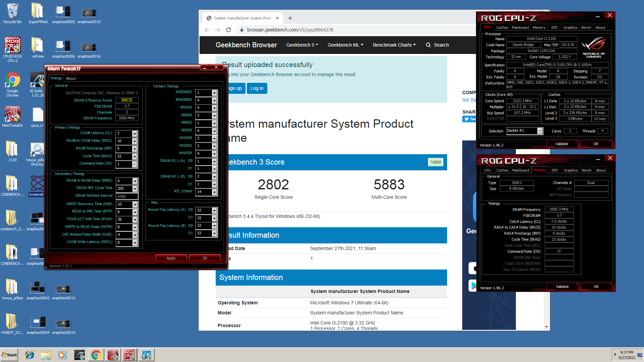Screen dimensions: 644x362
Task: Click the Twitter share button
Action: [469, 119]
